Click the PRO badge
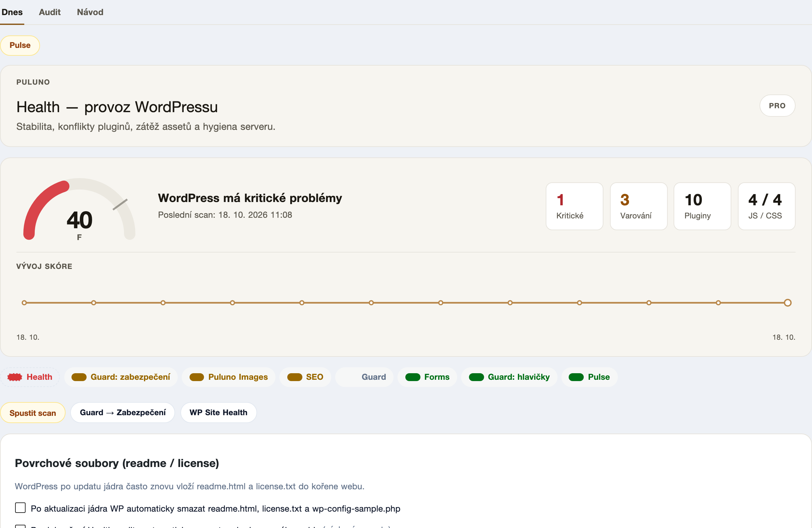This screenshot has height=528, width=812. (777, 106)
